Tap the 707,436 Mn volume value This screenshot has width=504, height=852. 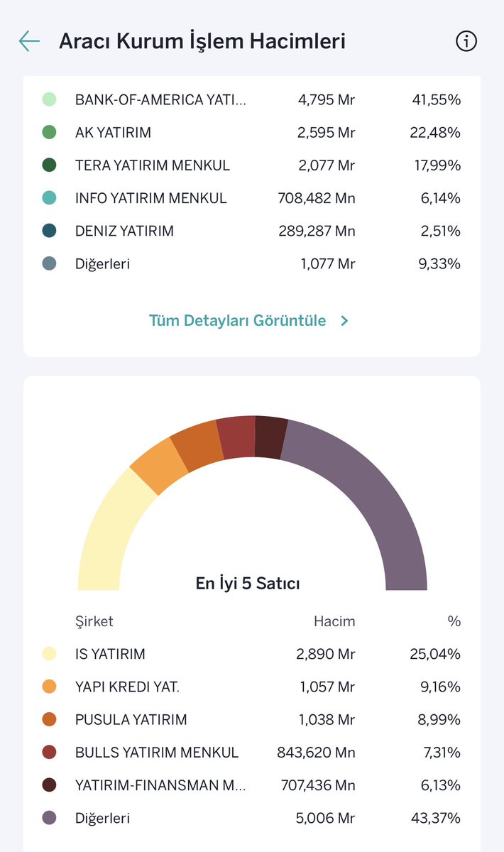point(317,785)
